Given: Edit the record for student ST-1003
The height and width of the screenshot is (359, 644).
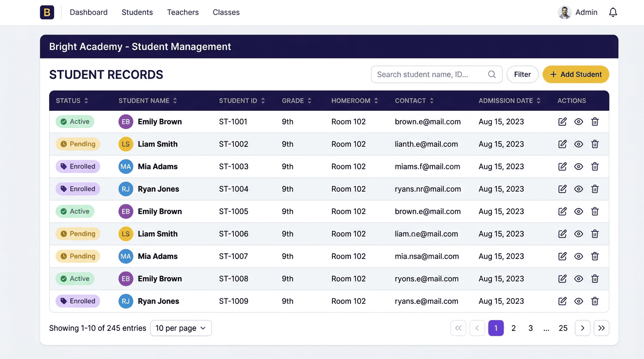Looking at the screenshot, I should coord(563,166).
